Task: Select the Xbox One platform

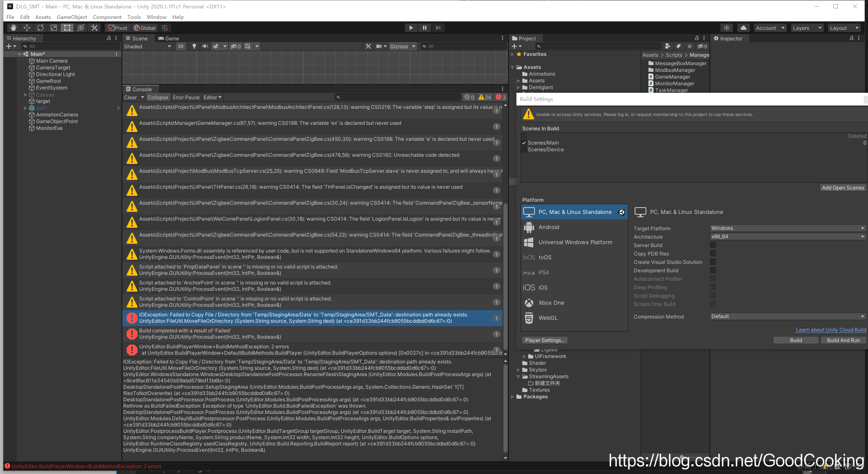Action: [551, 303]
